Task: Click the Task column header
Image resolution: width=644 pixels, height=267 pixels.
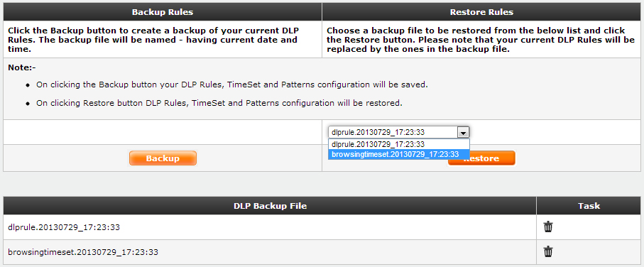Action: pos(589,206)
